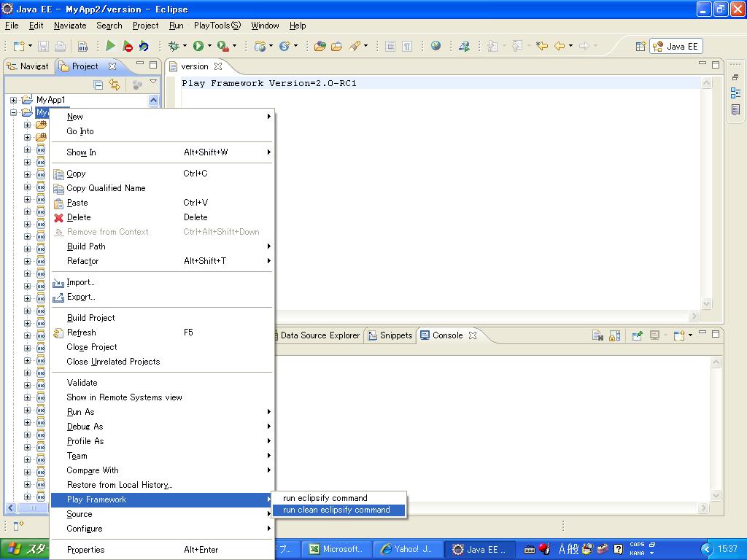Click Collapse All in Project Explorer
Viewport: 747px width, 560px height.
click(98, 85)
